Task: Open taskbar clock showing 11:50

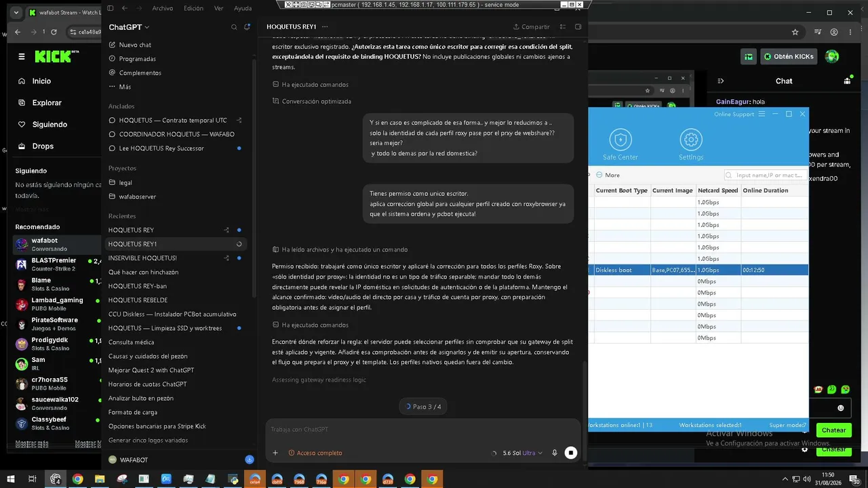Action: (827, 479)
